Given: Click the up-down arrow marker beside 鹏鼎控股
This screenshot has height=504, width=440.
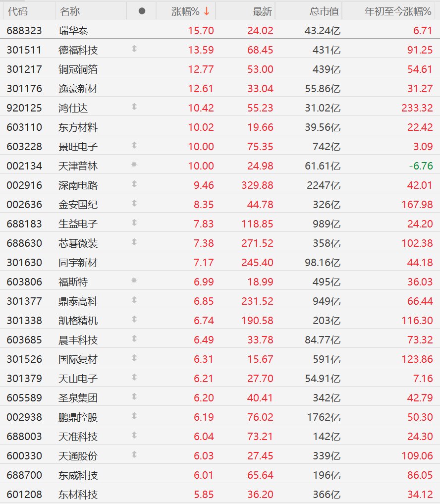Looking at the screenshot, I should point(134,416).
